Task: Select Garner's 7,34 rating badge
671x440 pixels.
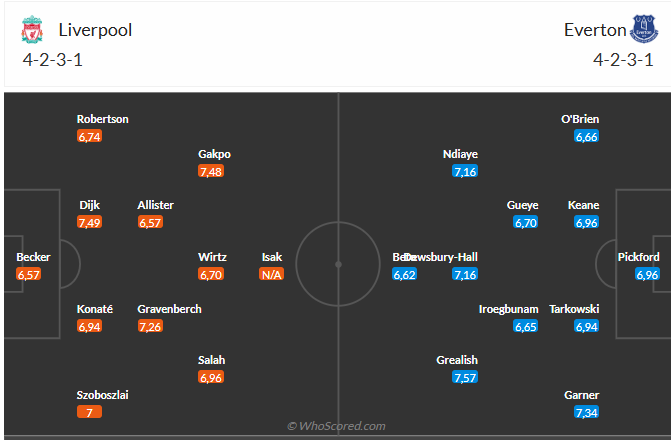Action: pyautogui.click(x=586, y=412)
